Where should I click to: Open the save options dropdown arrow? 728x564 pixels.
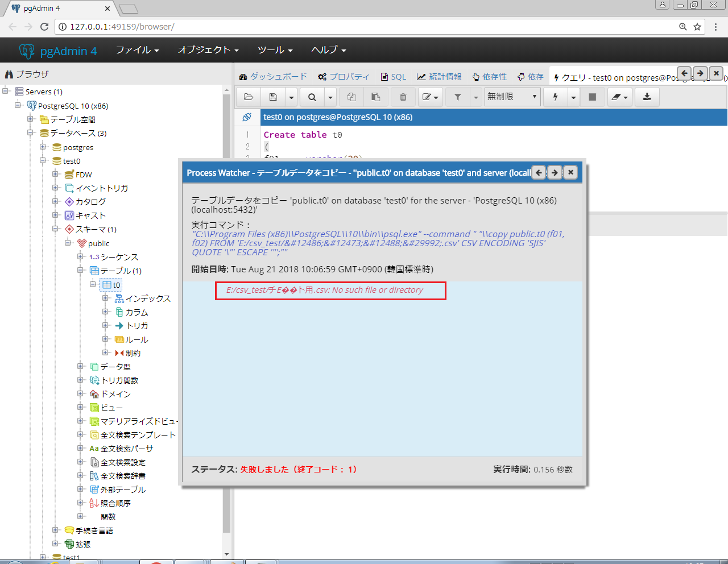click(x=291, y=97)
